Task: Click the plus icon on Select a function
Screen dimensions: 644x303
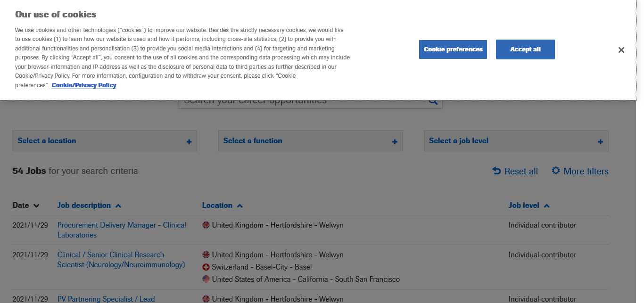Action: click(x=395, y=141)
